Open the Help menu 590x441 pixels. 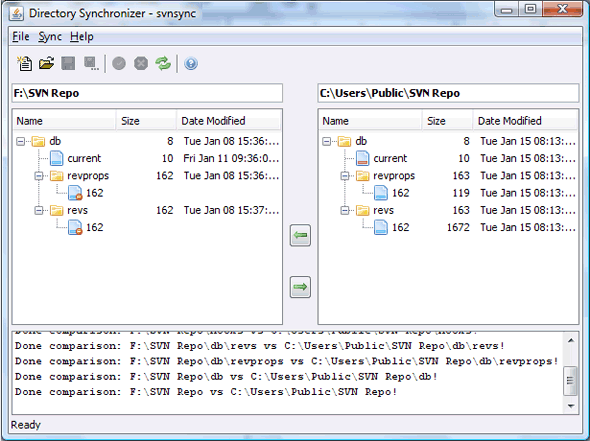(82, 36)
